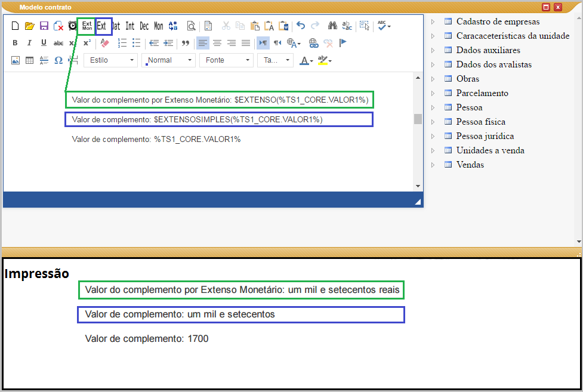Insert a special character (Omega)
The width and height of the screenshot is (583, 392).
tap(58, 60)
